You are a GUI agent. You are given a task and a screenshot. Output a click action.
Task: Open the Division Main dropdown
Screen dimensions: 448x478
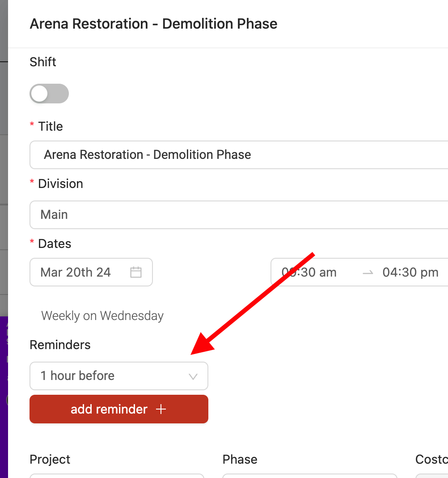[239, 215]
